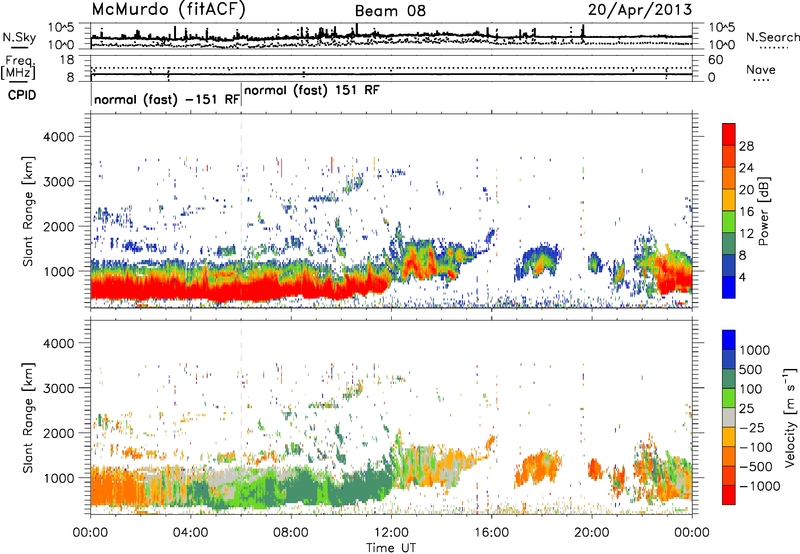Viewport: 800px width, 554px height.
Task: Click the gray segment of Velocity colorbar
Action: (729, 418)
